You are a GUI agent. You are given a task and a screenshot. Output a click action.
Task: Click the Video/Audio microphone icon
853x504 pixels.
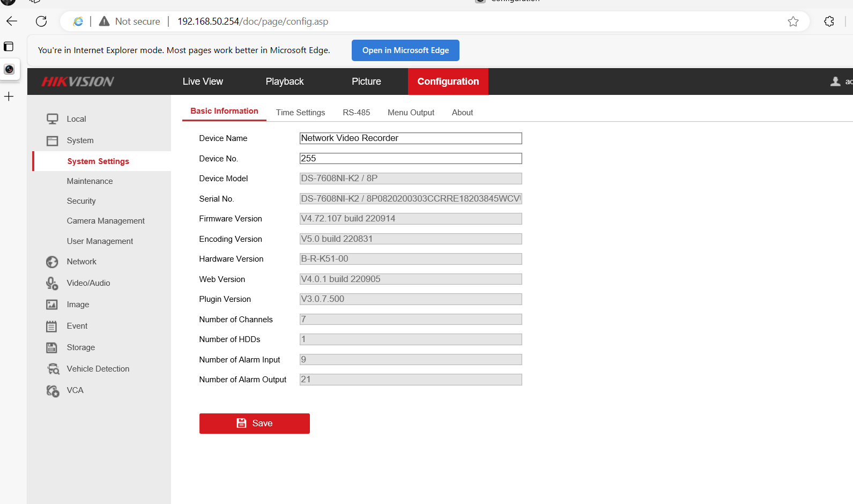(x=52, y=283)
